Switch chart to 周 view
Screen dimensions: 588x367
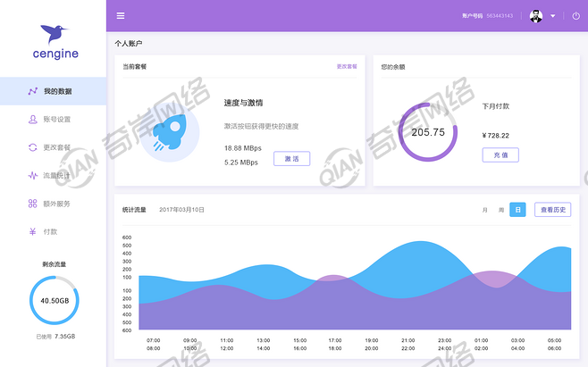(x=501, y=210)
